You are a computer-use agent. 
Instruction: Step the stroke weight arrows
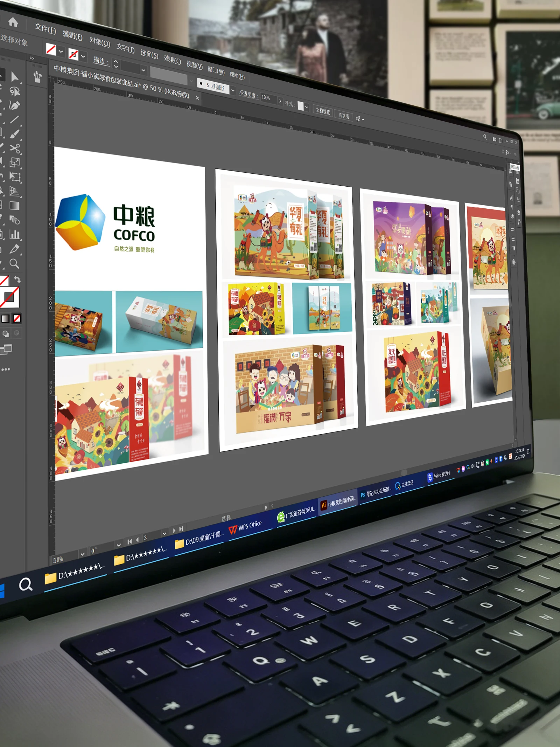coord(116,64)
